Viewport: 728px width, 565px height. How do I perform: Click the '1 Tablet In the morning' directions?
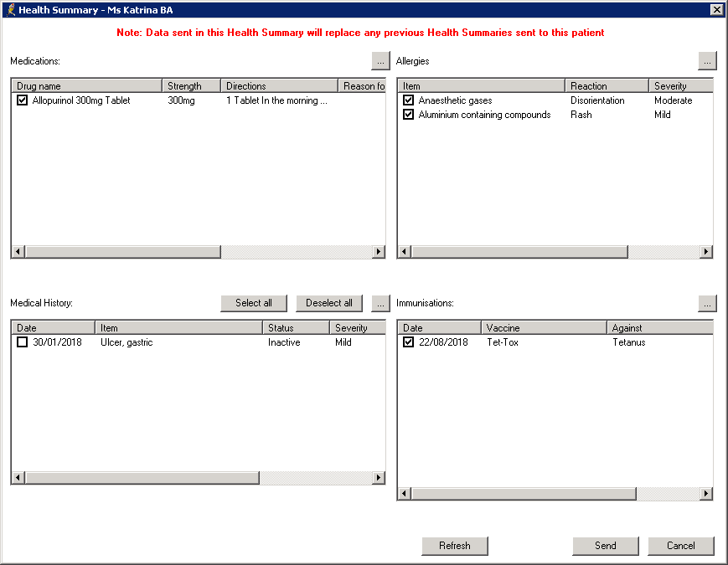[x=276, y=100]
